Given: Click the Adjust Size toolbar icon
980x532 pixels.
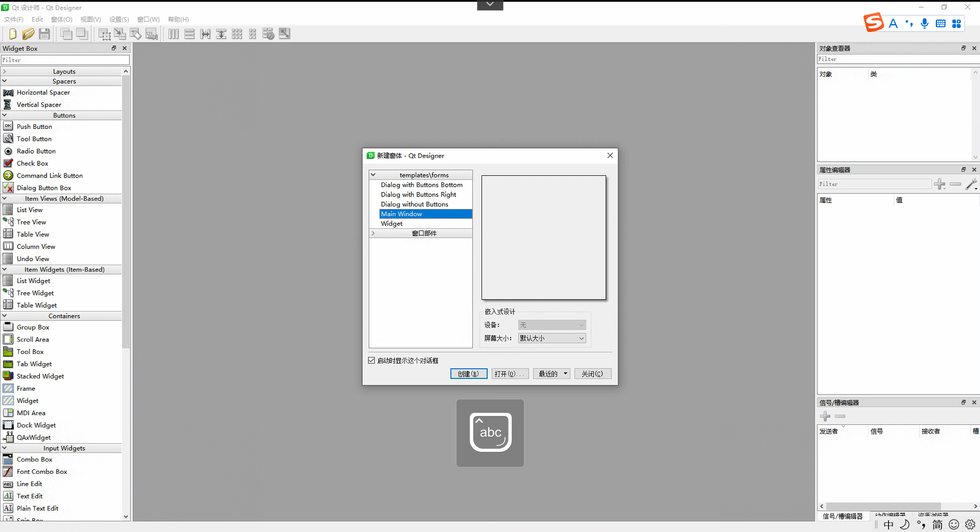Looking at the screenshot, I should 285,34.
